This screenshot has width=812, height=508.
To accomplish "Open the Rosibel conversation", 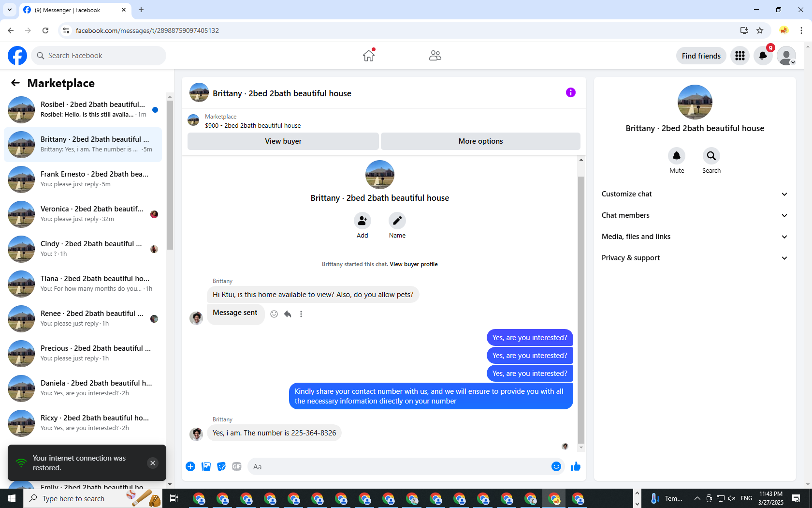I will pos(83,110).
